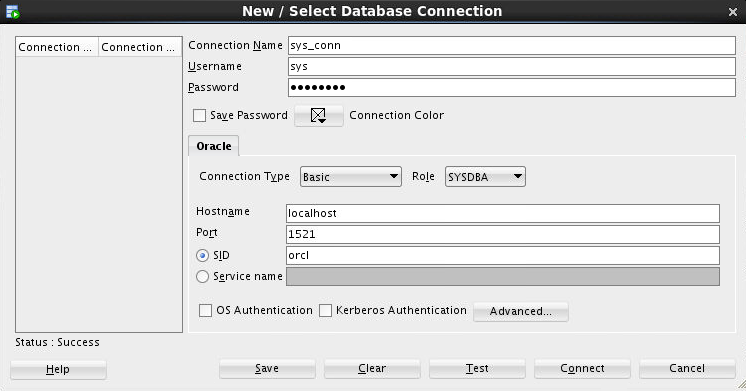
Task: Open the Advanced... settings
Action: click(520, 312)
